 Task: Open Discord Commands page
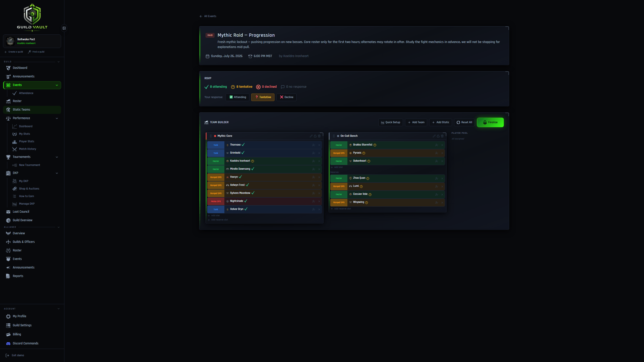coord(26,343)
